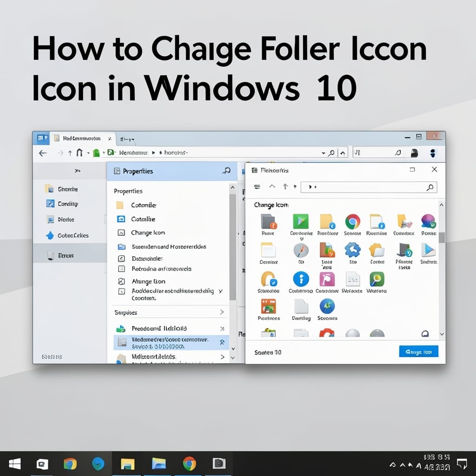The height and width of the screenshot is (476, 476).
Task: Select the blue gear icon labeled Cto
Action: tap(352, 250)
